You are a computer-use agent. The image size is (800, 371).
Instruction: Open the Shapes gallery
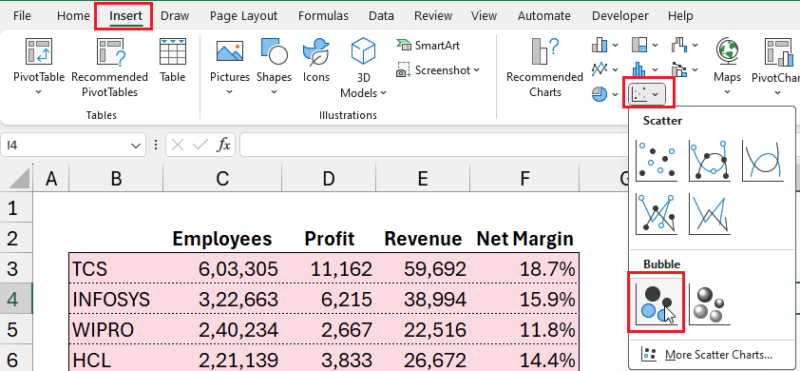(x=274, y=66)
